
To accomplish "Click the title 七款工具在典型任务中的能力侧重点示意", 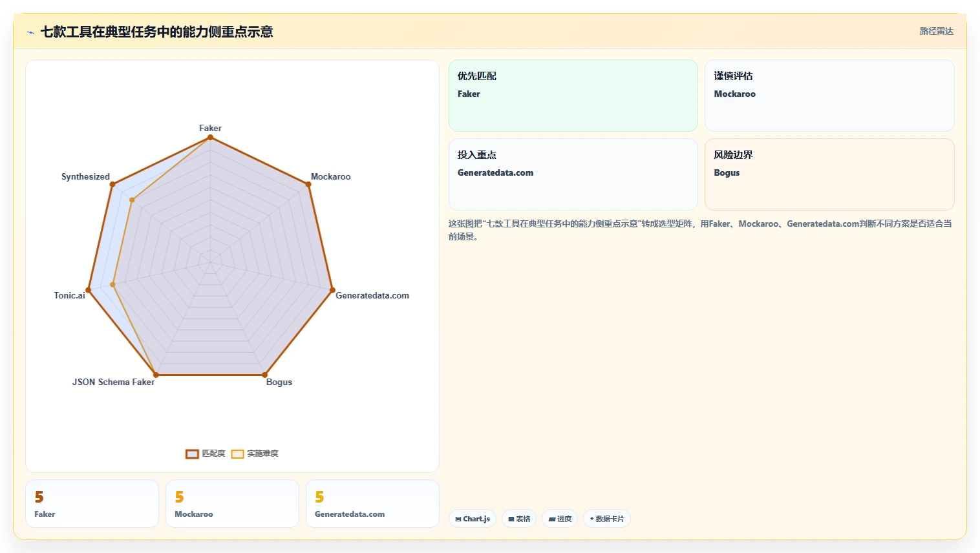I will [157, 32].
